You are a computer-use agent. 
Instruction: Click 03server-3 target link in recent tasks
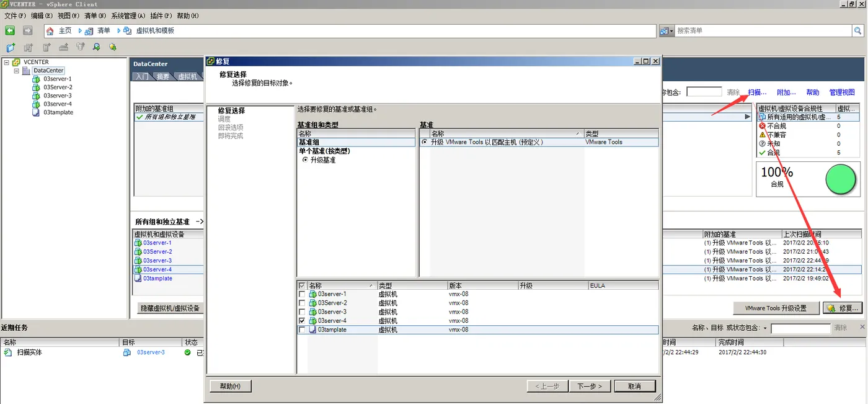[151, 352]
